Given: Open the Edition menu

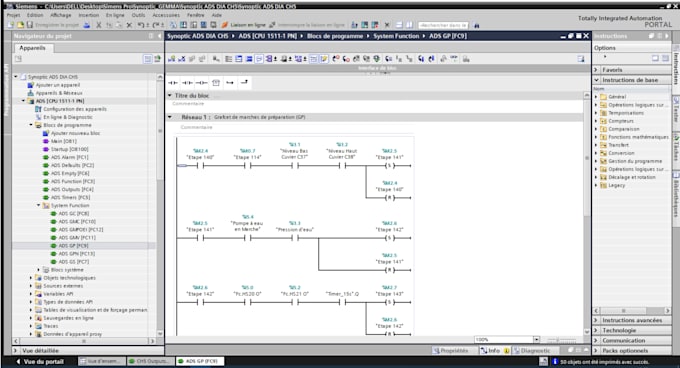Looking at the screenshot, I should 35,15.
